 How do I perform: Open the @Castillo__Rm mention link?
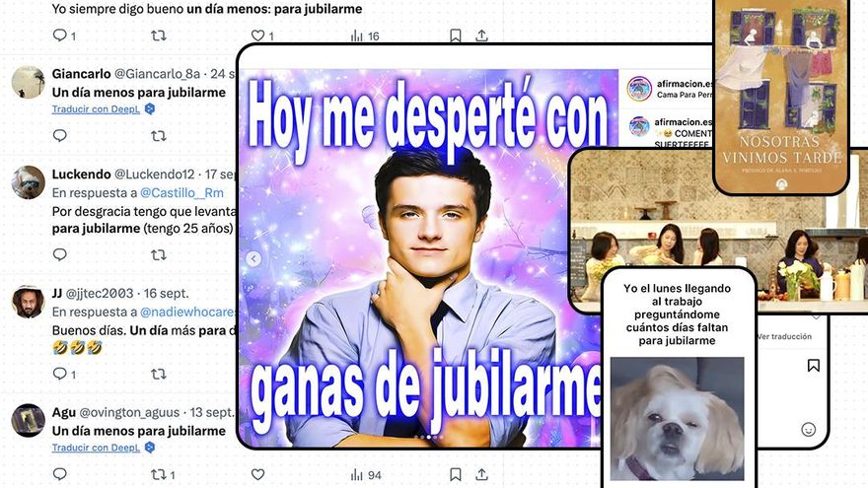[x=182, y=193]
